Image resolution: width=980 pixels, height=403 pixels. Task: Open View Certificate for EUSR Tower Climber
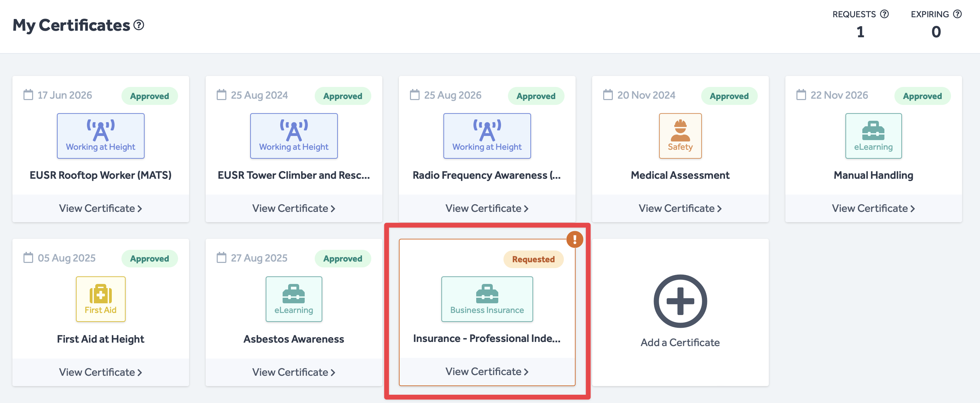point(293,208)
